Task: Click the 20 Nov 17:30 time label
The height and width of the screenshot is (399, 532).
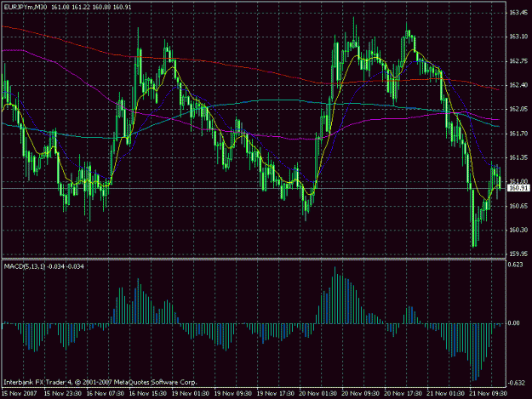Action: click(403, 393)
